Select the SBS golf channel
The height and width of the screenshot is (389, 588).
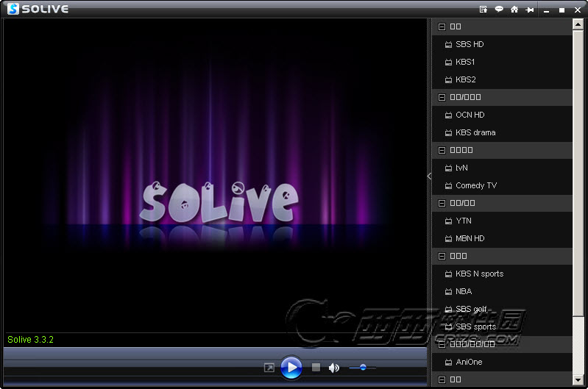[x=502, y=309]
